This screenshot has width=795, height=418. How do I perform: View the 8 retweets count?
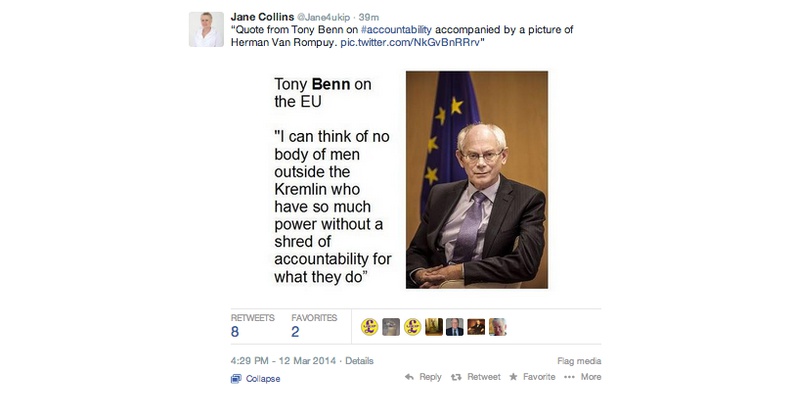click(235, 332)
